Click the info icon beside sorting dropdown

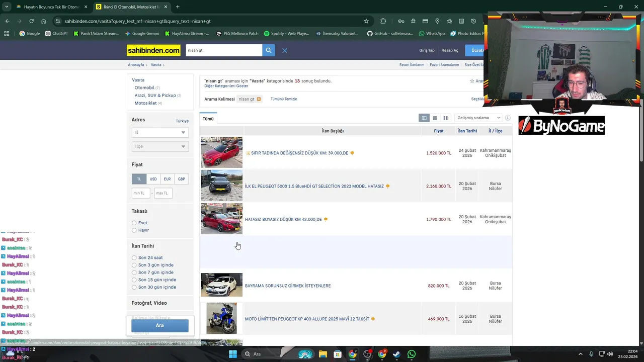pyautogui.click(x=508, y=118)
